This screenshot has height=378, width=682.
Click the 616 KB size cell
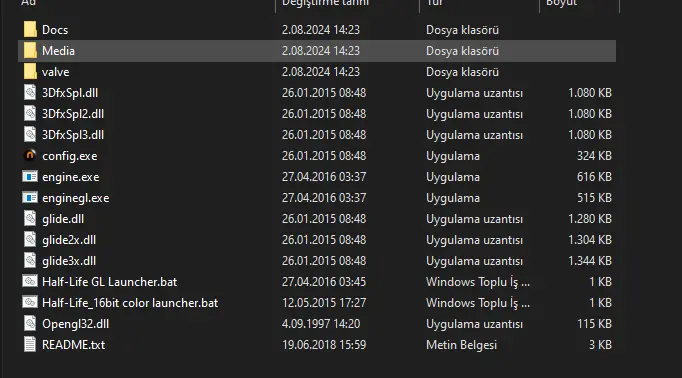(x=594, y=177)
